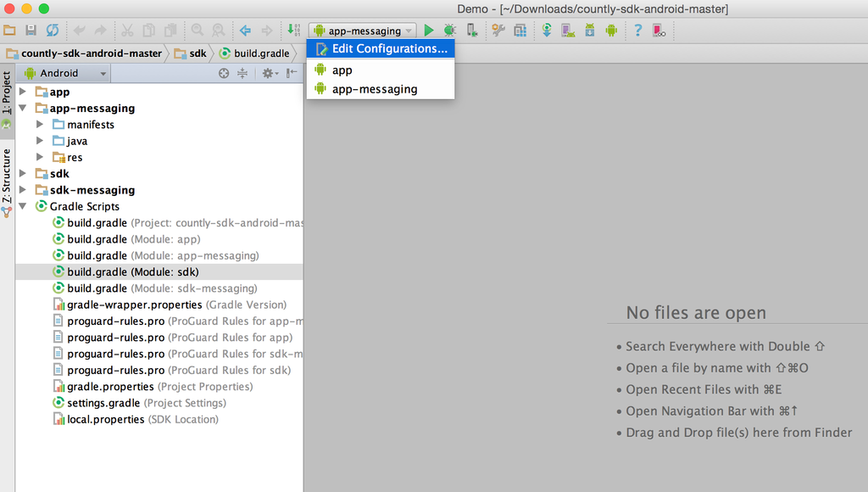868x492 pixels.
Task: Select Edit Configurations... menu entry
Action: coord(381,48)
